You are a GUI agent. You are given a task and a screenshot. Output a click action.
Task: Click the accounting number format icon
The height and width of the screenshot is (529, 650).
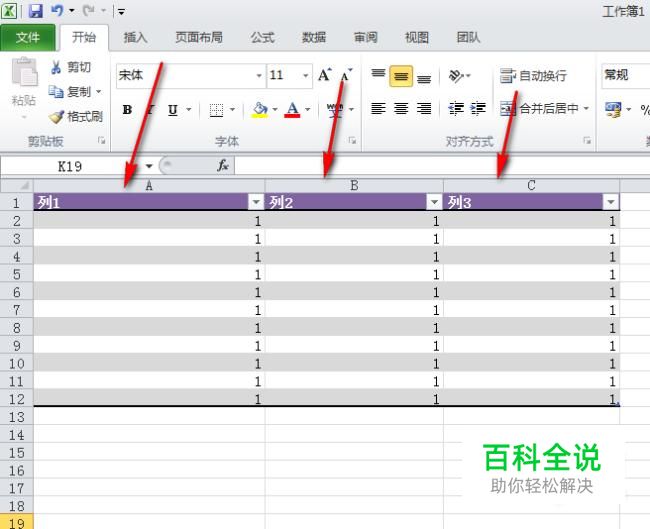[613, 109]
